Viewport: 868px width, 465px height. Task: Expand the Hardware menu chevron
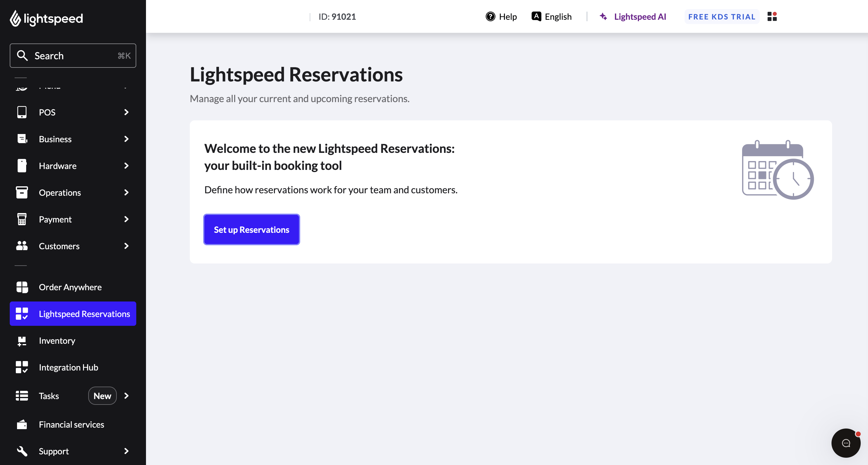coord(126,166)
